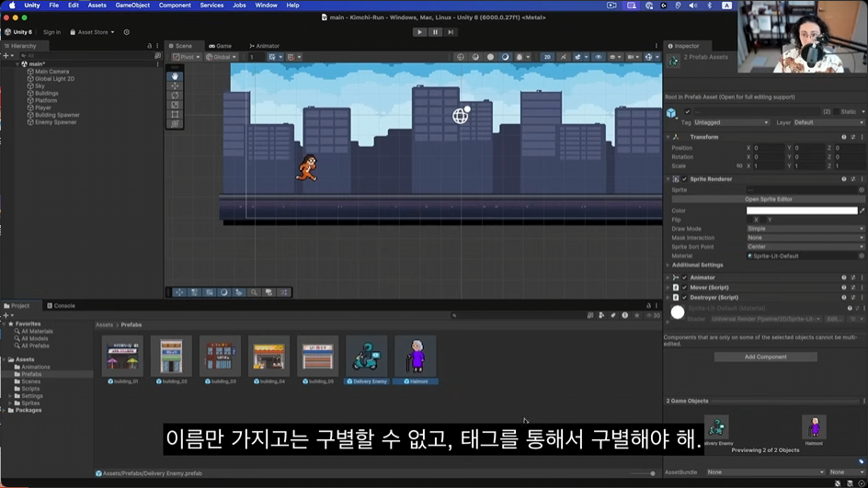Click the Sprite field object picker
This screenshot has height=488, width=868.
click(x=862, y=189)
